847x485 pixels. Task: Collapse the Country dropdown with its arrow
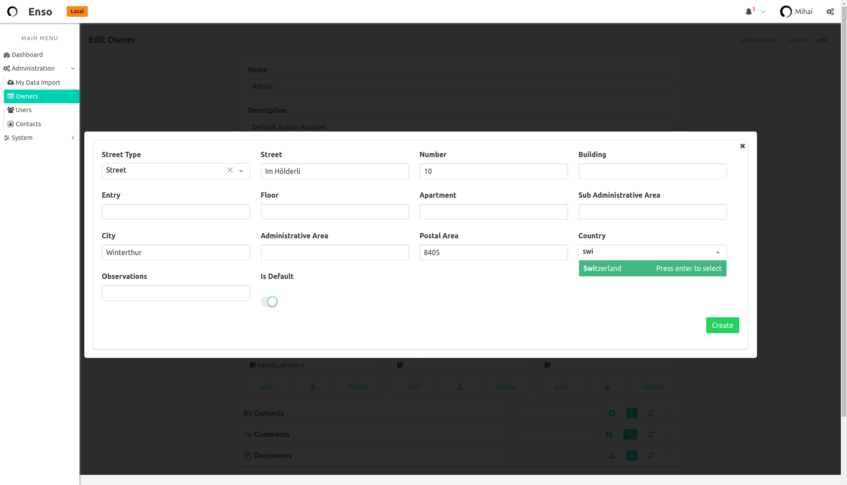coord(717,252)
